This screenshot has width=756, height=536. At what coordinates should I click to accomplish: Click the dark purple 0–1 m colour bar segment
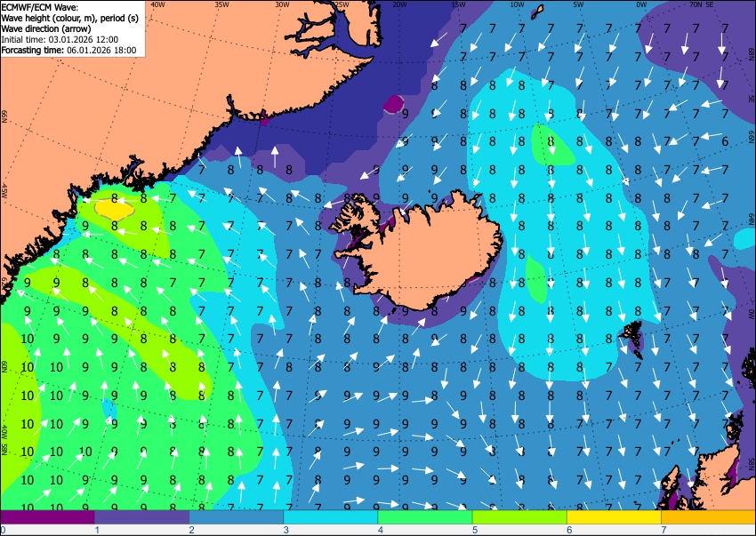click(47, 517)
